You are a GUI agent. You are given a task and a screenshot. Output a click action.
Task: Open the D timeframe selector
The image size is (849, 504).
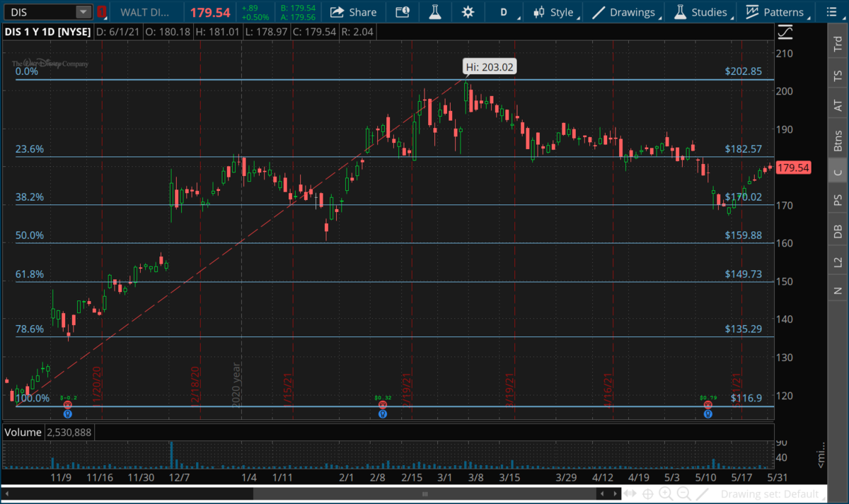[x=504, y=12]
